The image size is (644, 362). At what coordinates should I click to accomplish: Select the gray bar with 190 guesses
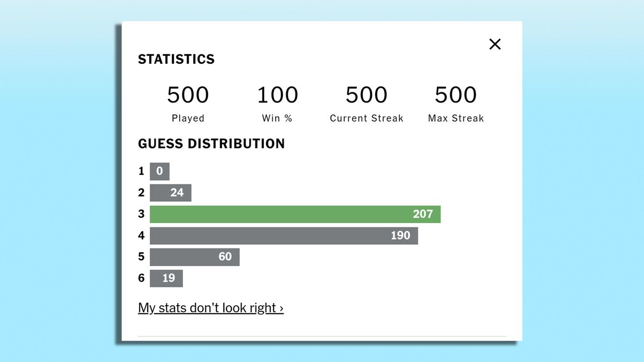tap(283, 235)
